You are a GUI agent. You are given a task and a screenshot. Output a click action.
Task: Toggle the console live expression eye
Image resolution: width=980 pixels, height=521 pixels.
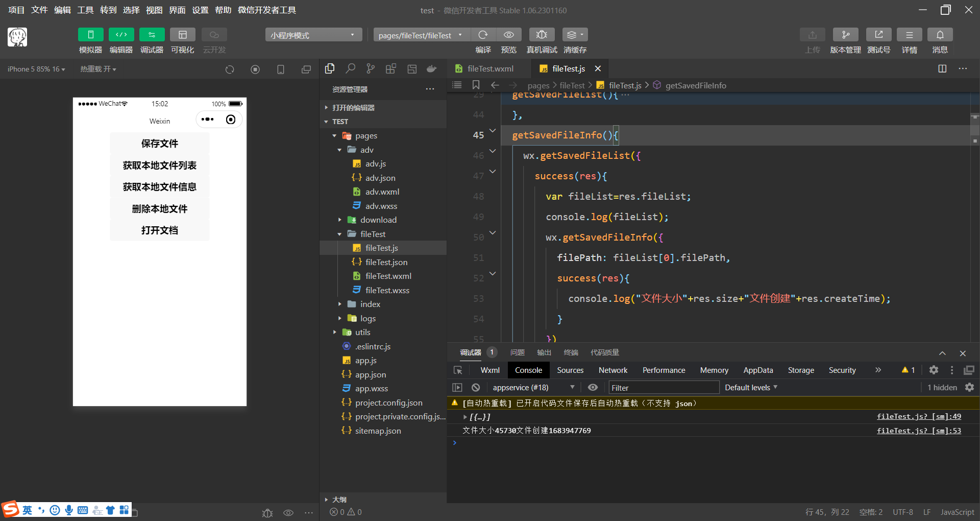(x=593, y=388)
